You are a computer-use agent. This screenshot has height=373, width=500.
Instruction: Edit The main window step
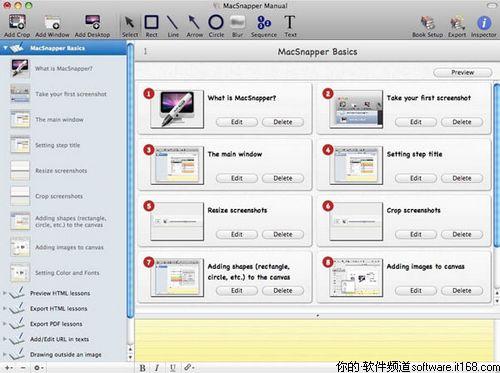[237, 178]
